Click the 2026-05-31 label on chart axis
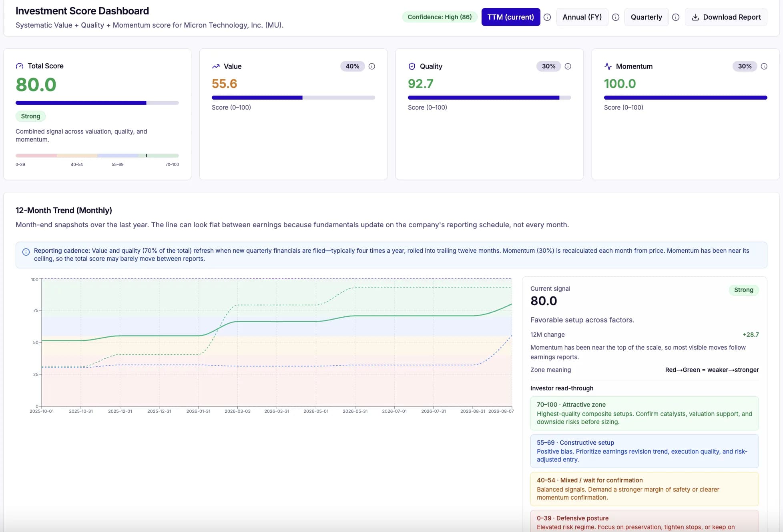The height and width of the screenshot is (532, 783). coord(355,411)
